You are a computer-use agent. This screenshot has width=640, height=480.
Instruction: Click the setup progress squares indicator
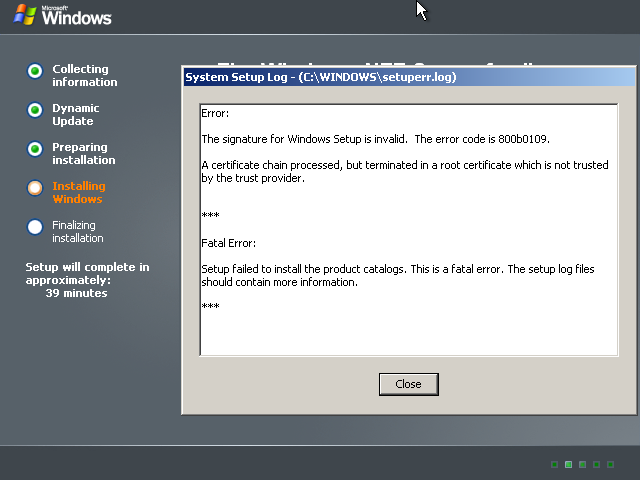point(582,464)
